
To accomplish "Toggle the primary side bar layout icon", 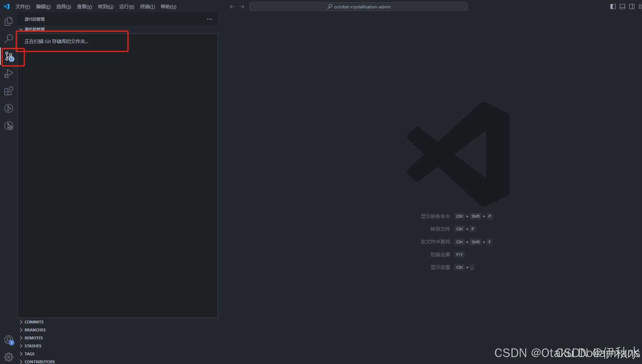I will 613,7.
